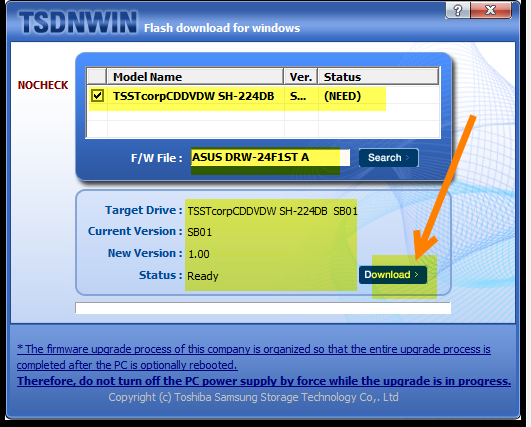Open the 'do not turn off PC power' link
Image resolution: width=531 pixels, height=427 pixels.
coord(264,381)
